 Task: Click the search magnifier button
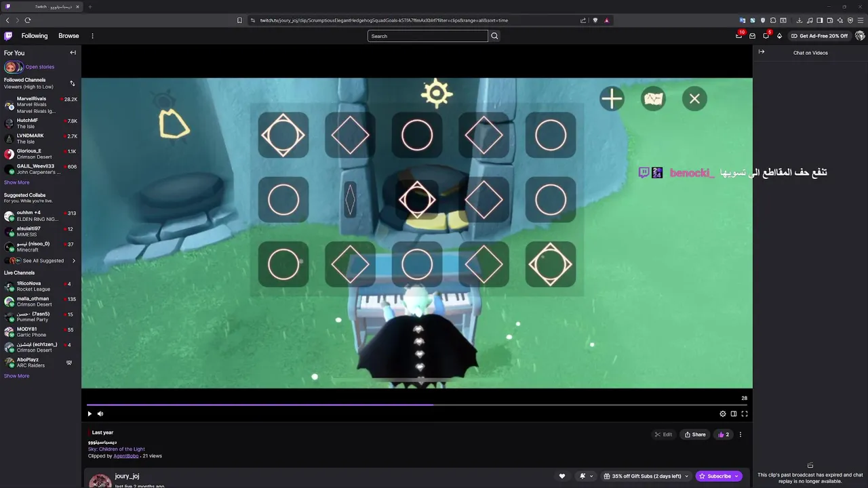(x=494, y=36)
